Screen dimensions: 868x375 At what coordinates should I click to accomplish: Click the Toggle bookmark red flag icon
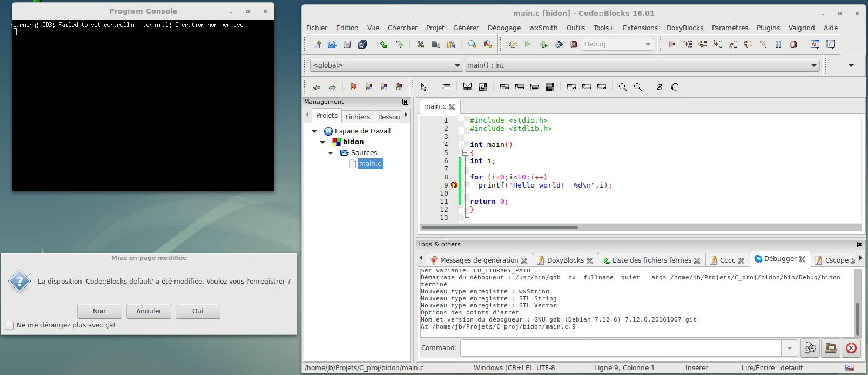[353, 87]
